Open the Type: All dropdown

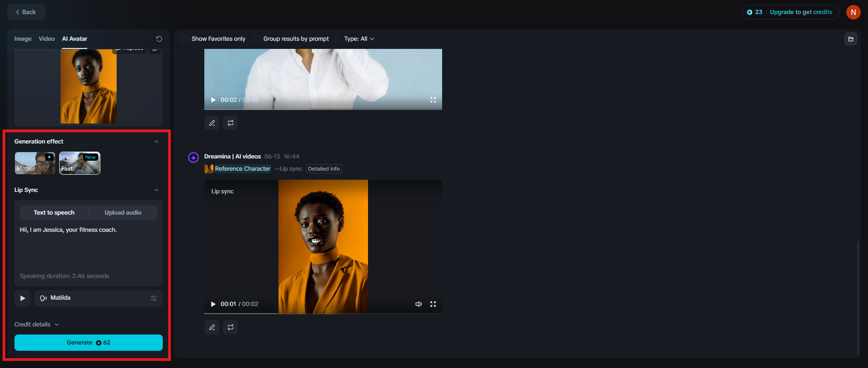359,39
